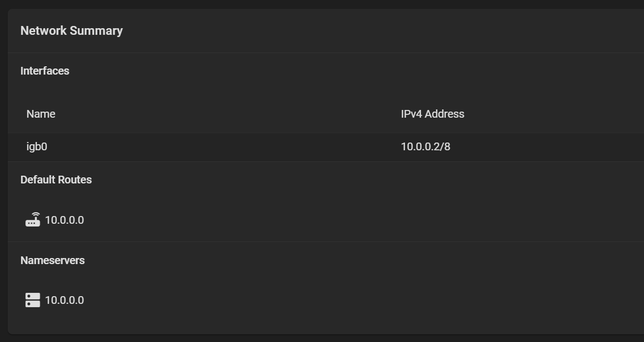Select the nameserver address 10.0.0.0
The height and width of the screenshot is (342, 644).
(65, 300)
